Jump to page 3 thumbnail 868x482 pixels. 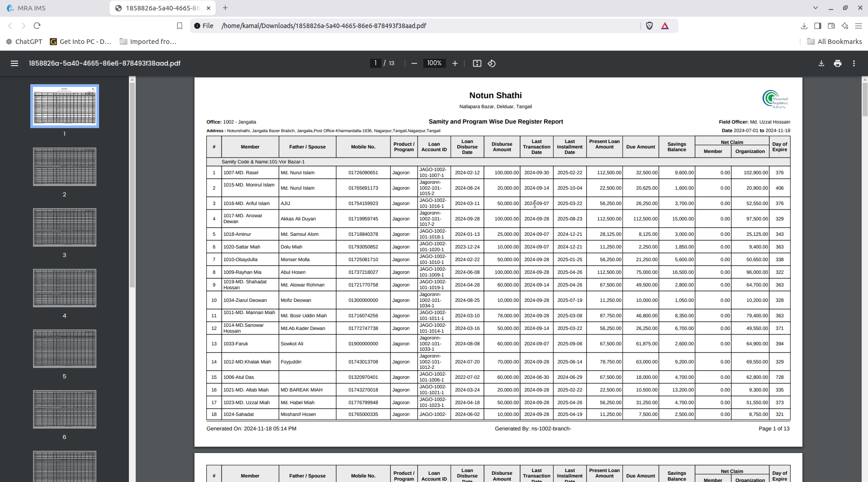coord(65,227)
